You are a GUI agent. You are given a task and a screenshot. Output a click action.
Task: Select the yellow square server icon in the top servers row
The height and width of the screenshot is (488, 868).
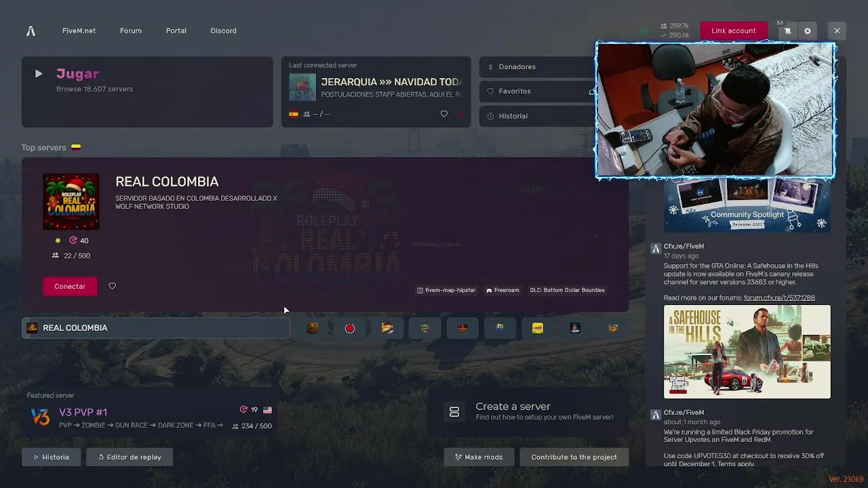538,328
